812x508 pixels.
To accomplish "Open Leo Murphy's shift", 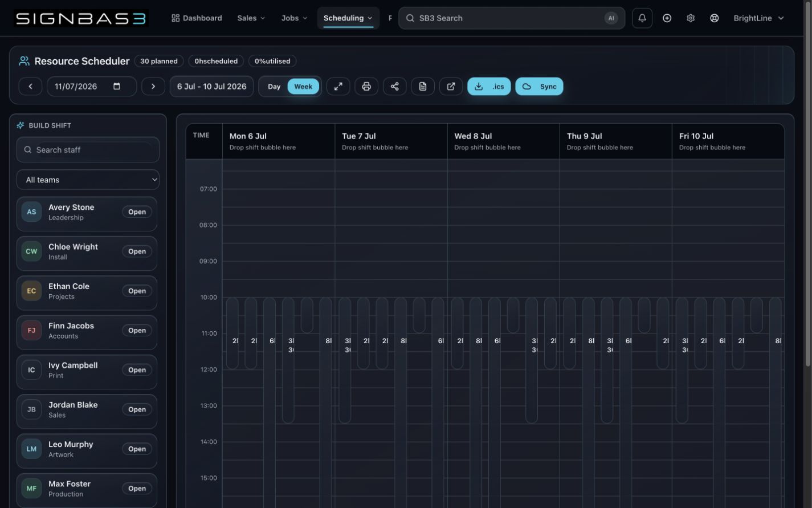I will [137, 449].
